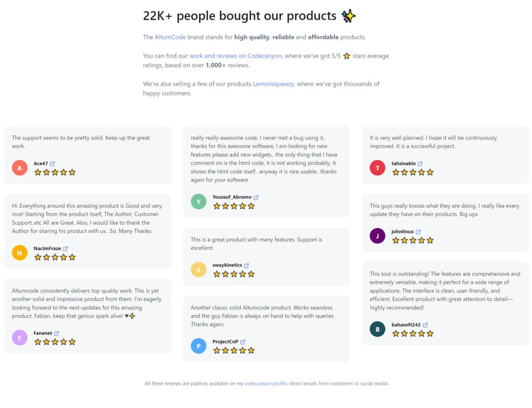Open Fananet's external profile link icon
Screen dimensions: 532x408
click(x=57, y=333)
